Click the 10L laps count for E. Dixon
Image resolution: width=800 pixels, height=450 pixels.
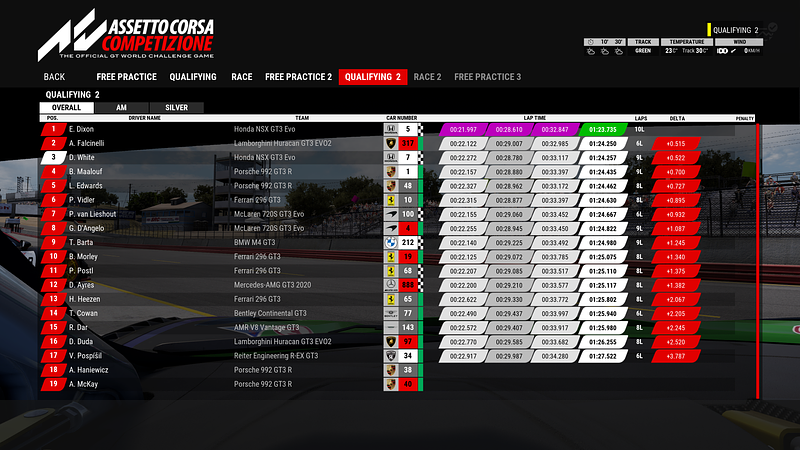click(639, 130)
